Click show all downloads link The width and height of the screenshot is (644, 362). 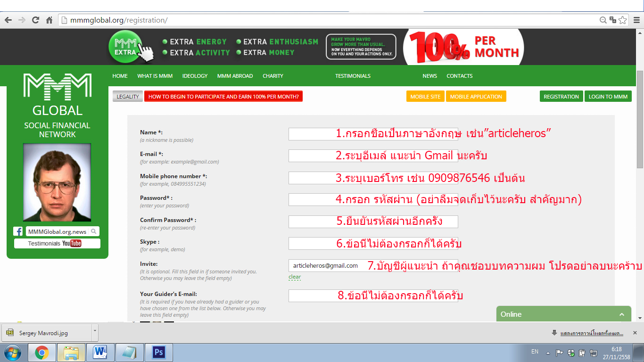(592, 333)
